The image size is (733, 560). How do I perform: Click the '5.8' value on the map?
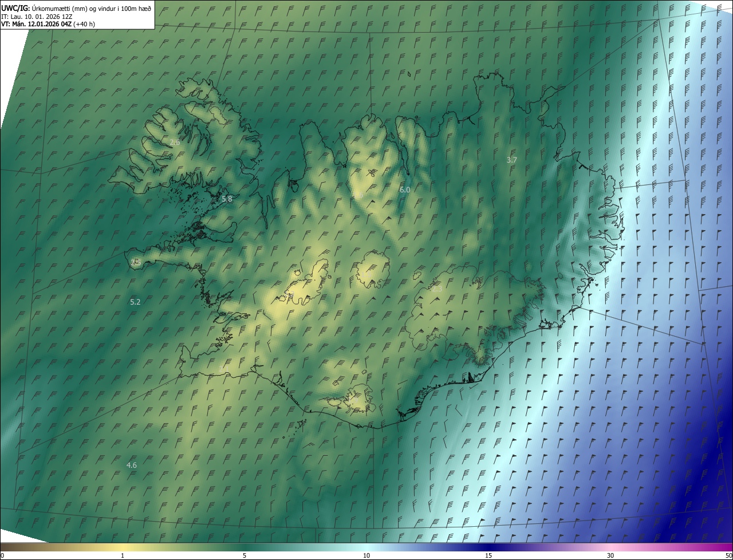click(x=227, y=199)
